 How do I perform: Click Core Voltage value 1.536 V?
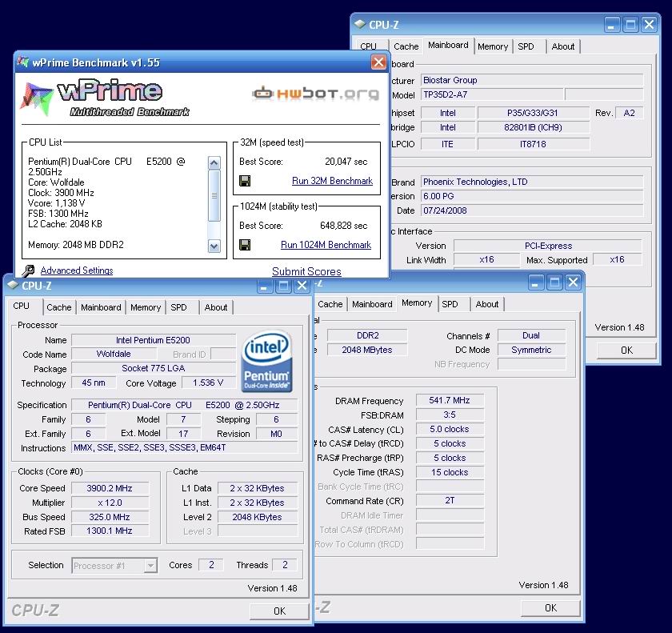pyautogui.click(x=208, y=383)
